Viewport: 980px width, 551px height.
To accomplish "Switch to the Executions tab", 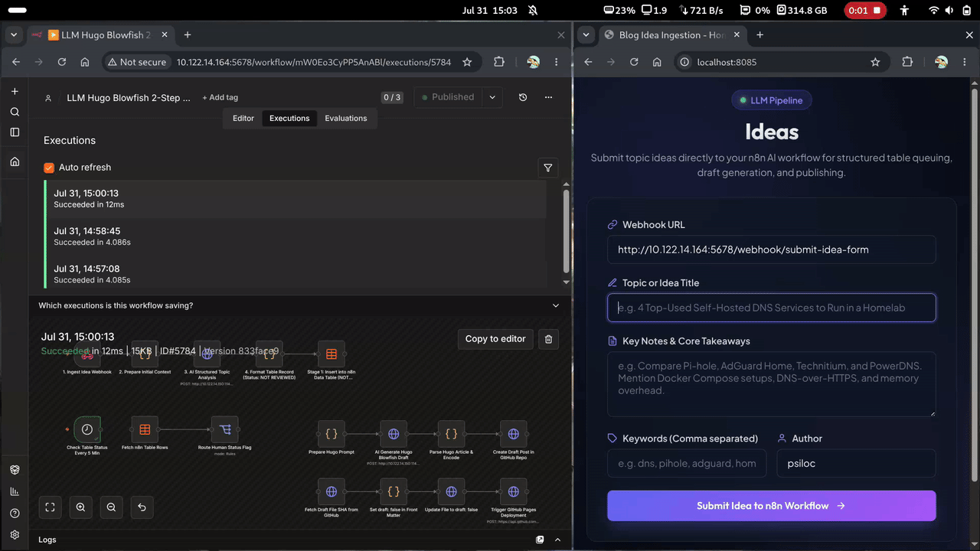I will tap(289, 119).
